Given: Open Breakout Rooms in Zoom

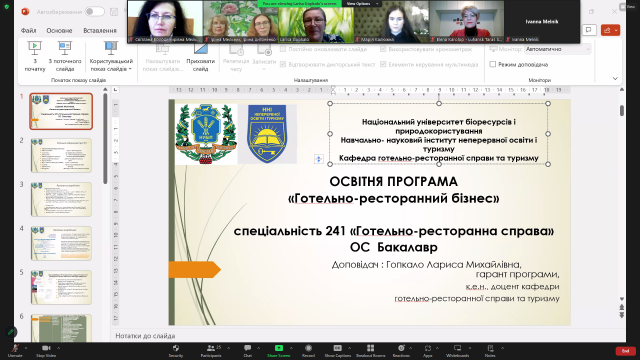Looking at the screenshot, I should pyautogui.click(x=370, y=350).
